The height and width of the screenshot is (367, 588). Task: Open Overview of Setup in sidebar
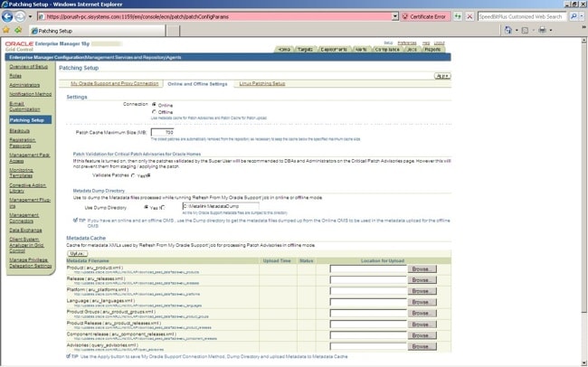pos(29,67)
